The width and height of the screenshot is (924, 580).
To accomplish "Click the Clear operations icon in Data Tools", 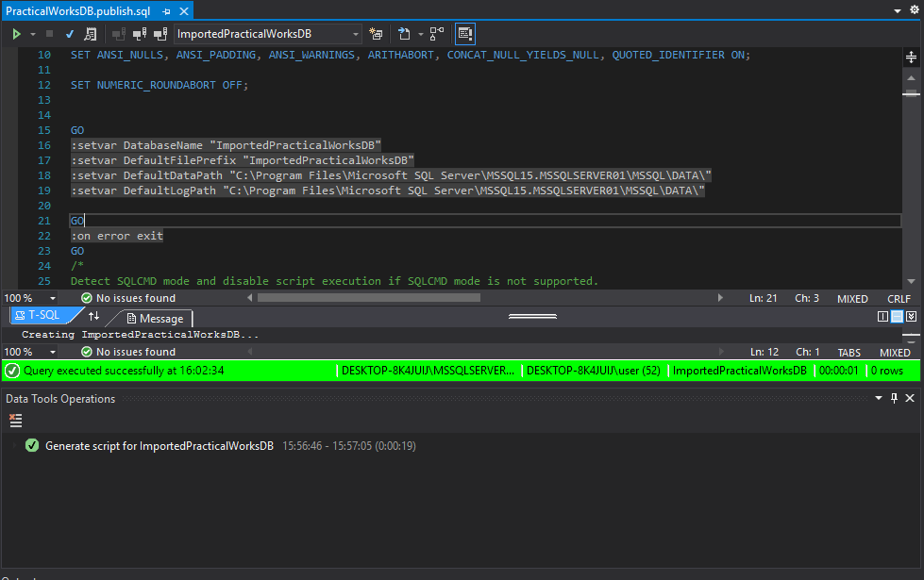I will (15, 421).
